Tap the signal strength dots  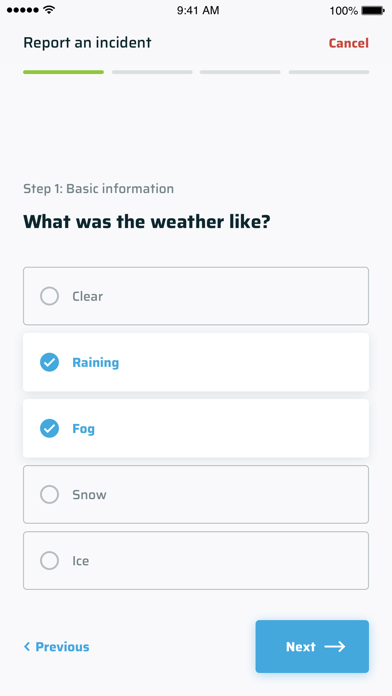pos(23,10)
